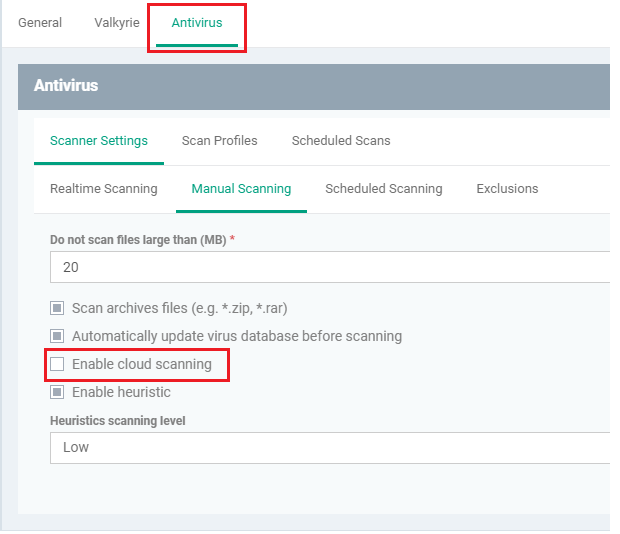Image resolution: width=620 pixels, height=534 pixels.
Task: Toggle automatic virus database update checkbox
Action: [x=57, y=336]
